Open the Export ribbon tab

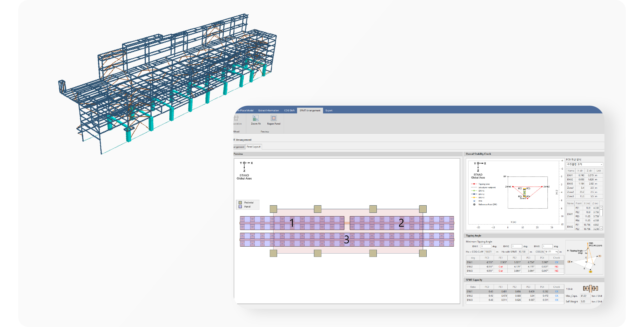click(329, 111)
